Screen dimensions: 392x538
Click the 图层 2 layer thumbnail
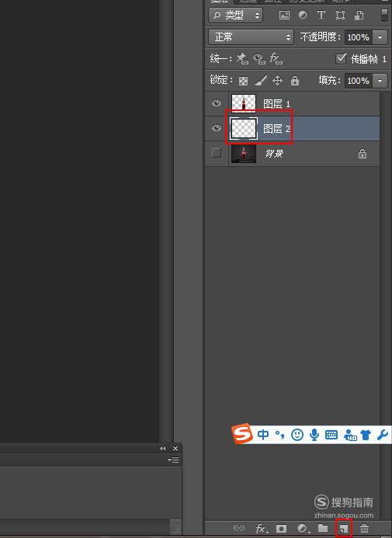[244, 129]
